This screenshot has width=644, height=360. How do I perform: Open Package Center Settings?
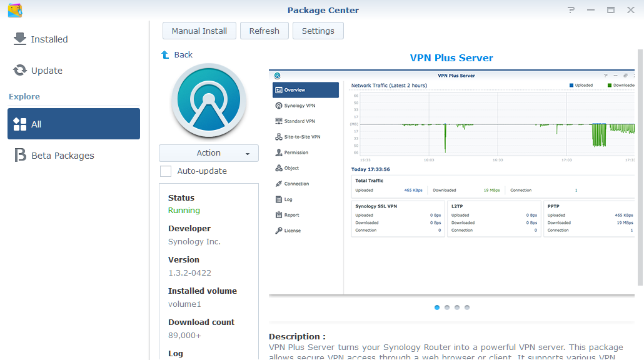pos(318,30)
